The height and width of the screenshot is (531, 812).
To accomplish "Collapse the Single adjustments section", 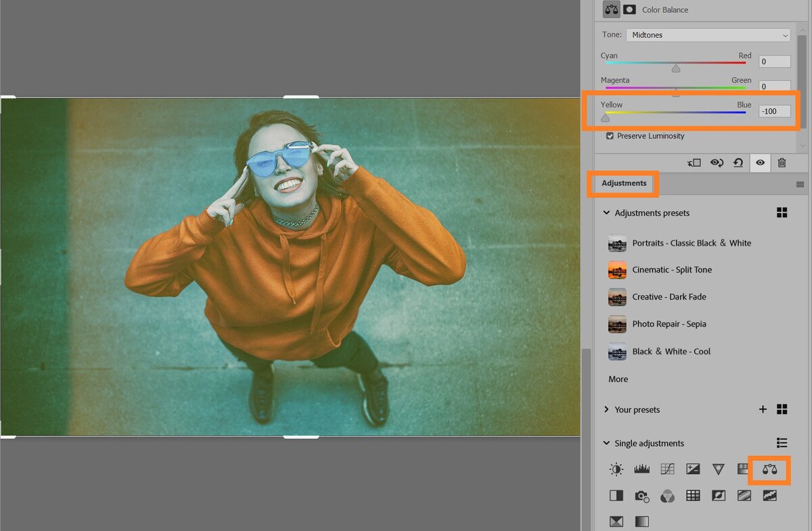I will pyautogui.click(x=606, y=443).
